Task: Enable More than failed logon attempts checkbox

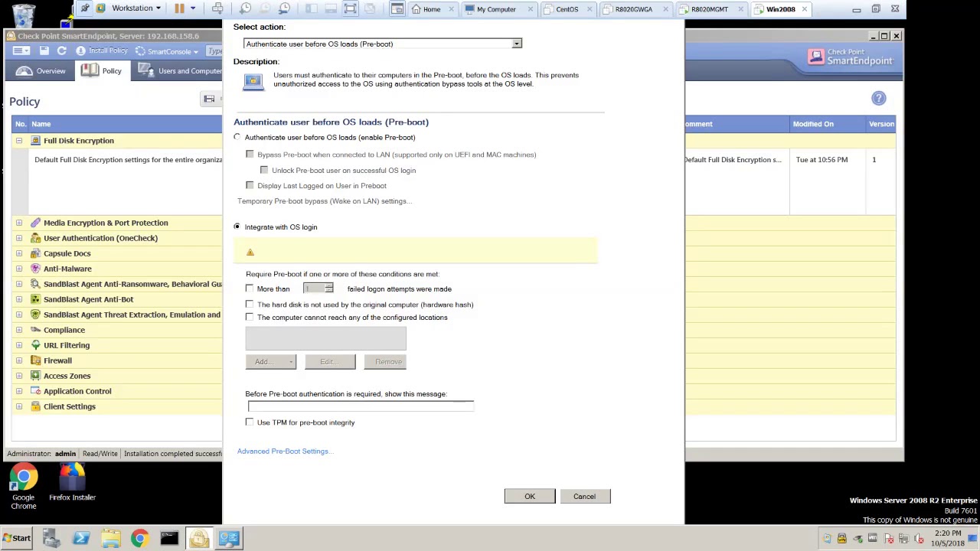Action: tap(250, 289)
